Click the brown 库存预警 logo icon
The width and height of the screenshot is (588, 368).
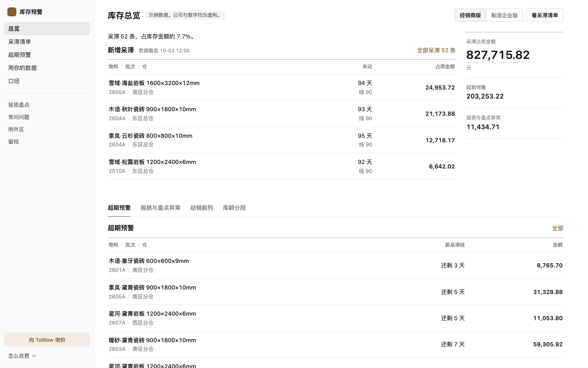click(12, 12)
